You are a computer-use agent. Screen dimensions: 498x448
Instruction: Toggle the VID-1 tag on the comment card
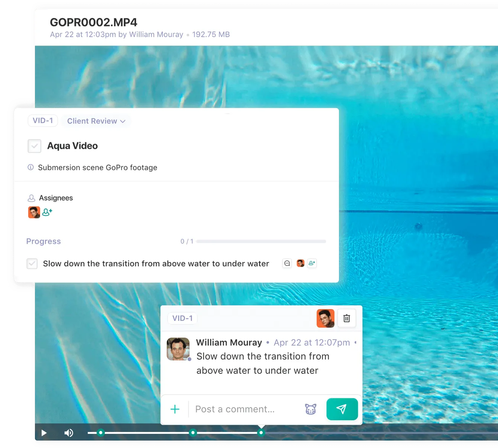[182, 318]
